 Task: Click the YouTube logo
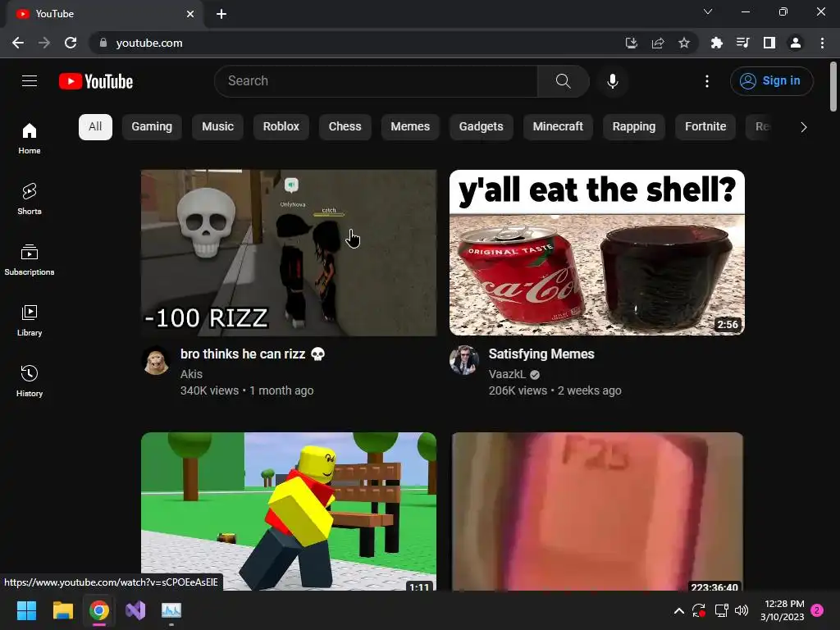[96, 81]
